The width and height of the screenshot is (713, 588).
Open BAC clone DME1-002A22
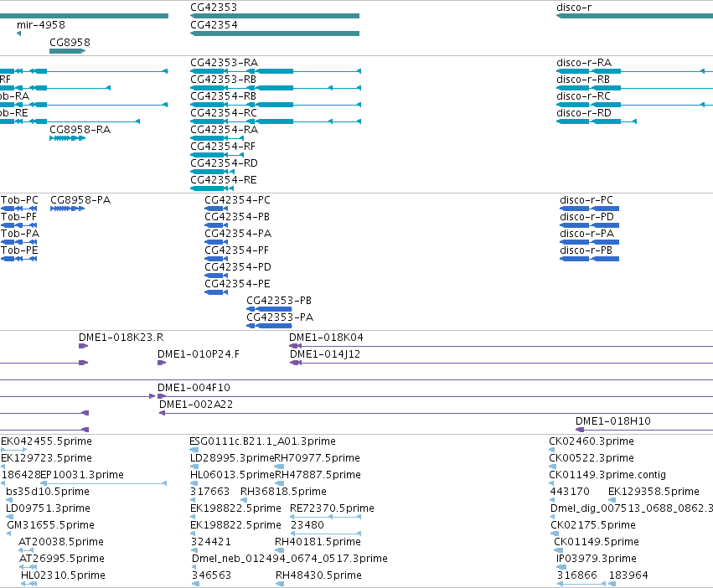point(196,405)
